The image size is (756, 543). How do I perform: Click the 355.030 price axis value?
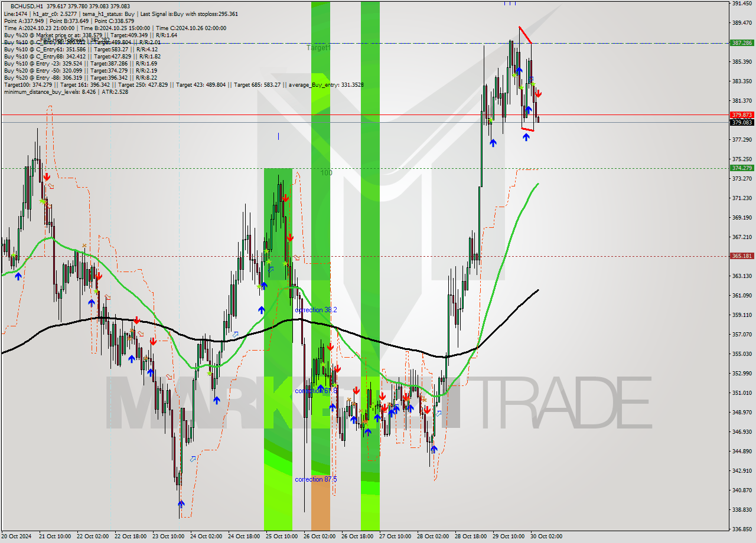(x=742, y=354)
